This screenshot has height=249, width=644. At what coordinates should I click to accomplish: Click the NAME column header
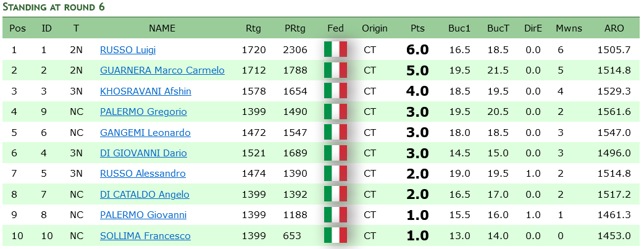[x=162, y=28]
